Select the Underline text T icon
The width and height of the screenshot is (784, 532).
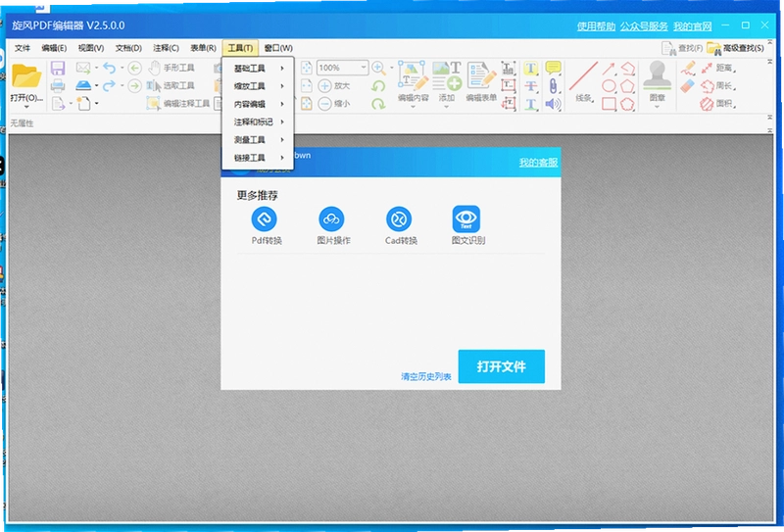coord(531,104)
